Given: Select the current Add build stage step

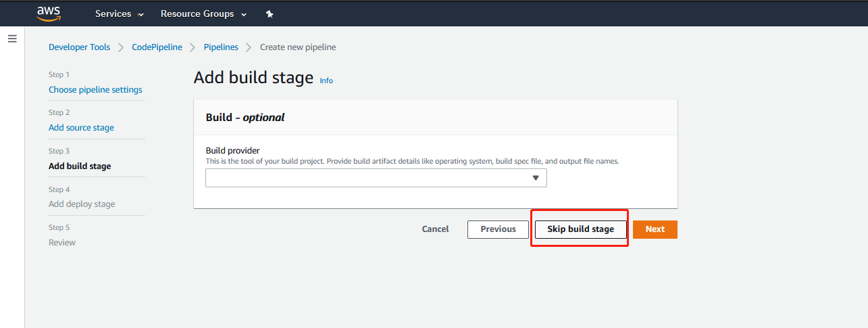Looking at the screenshot, I should tap(80, 166).
